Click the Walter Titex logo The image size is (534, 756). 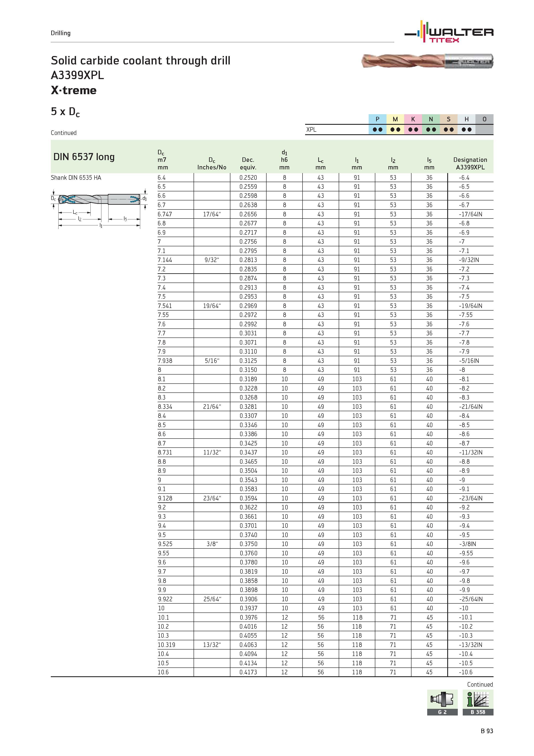tap(449, 32)
